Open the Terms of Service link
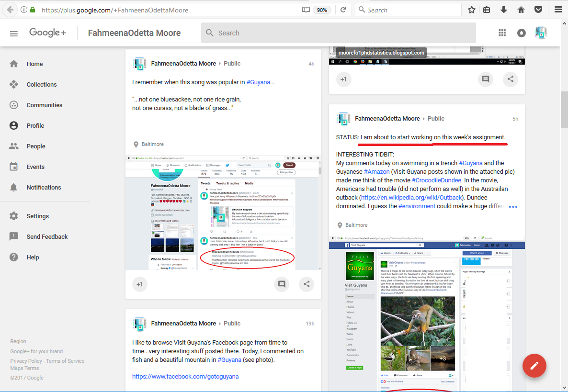The image size is (568, 392). (65, 361)
